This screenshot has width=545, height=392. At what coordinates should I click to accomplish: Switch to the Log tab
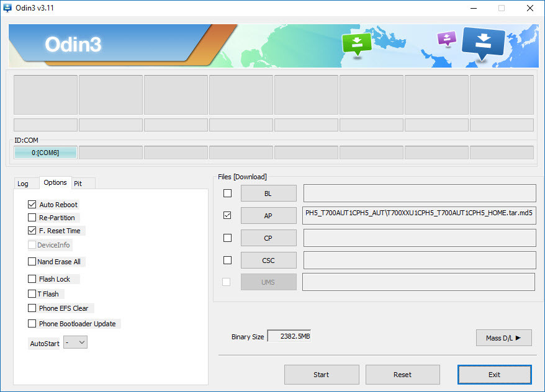pos(23,184)
